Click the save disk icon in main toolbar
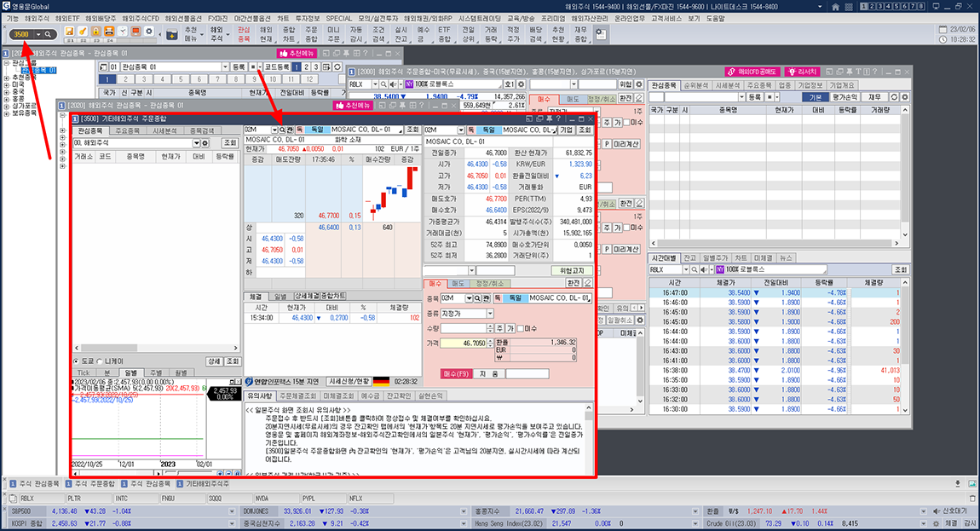This screenshot has height=531, width=980. (69, 32)
